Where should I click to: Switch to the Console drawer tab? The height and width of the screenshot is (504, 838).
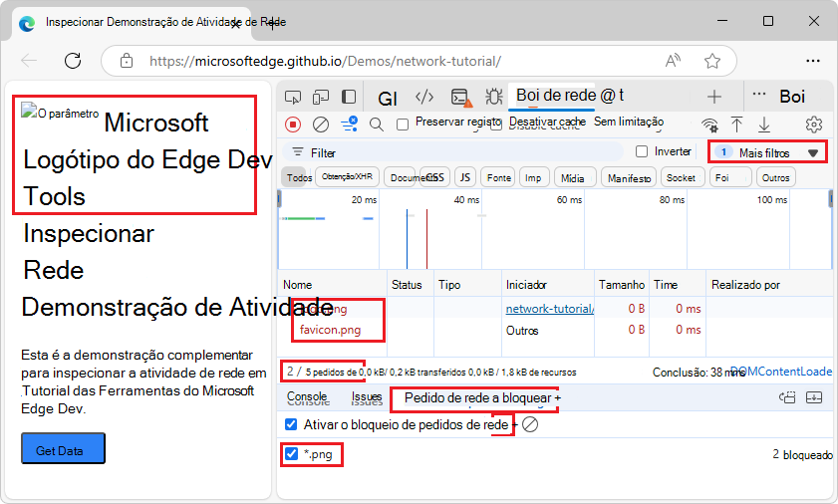click(x=307, y=397)
